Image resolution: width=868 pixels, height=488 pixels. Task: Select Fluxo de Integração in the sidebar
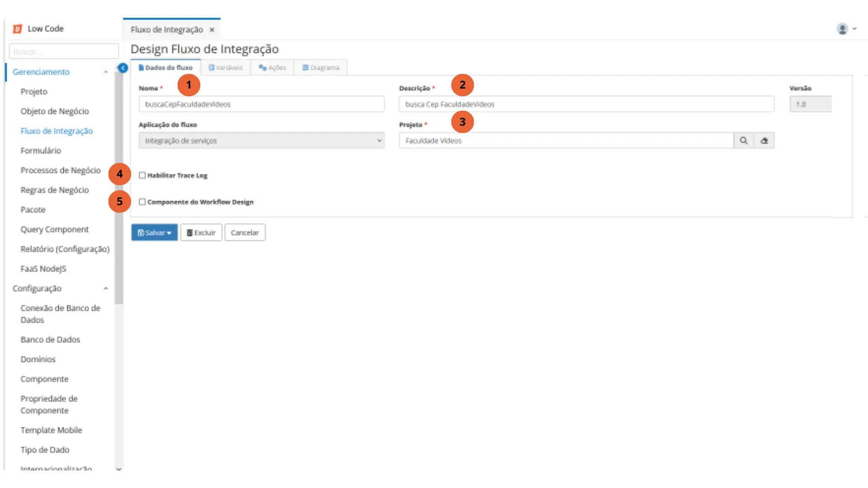pyautogui.click(x=57, y=131)
